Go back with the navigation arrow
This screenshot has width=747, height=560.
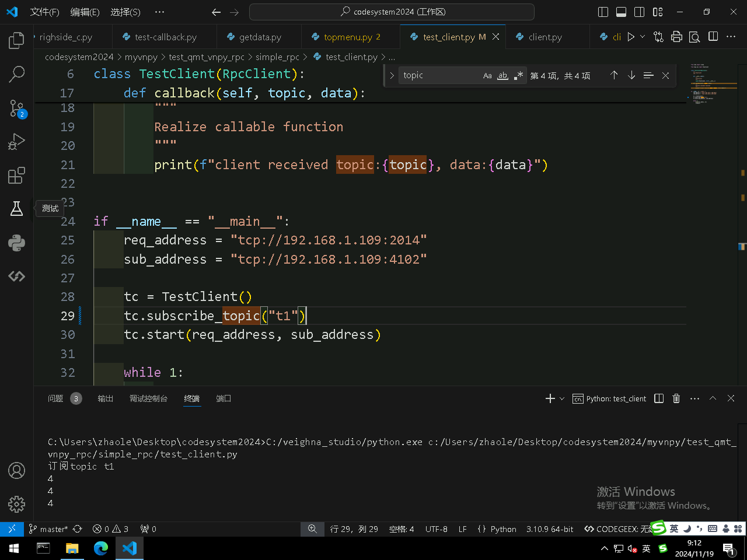(216, 12)
